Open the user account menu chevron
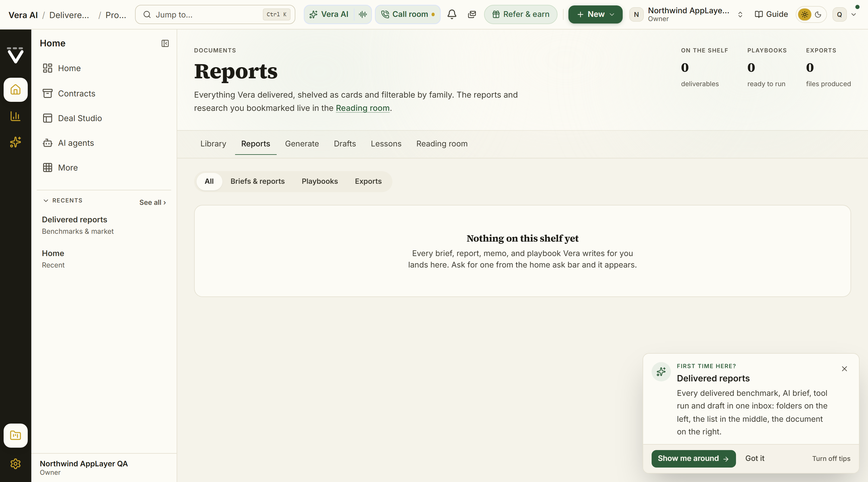 click(x=854, y=14)
